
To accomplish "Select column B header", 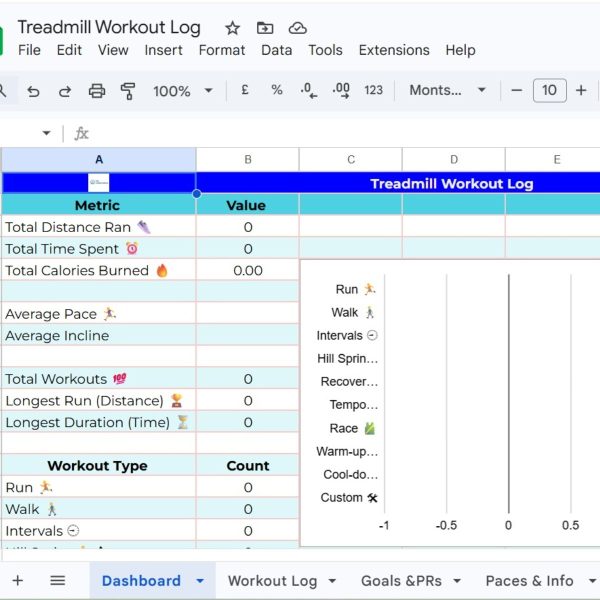I will (248, 160).
